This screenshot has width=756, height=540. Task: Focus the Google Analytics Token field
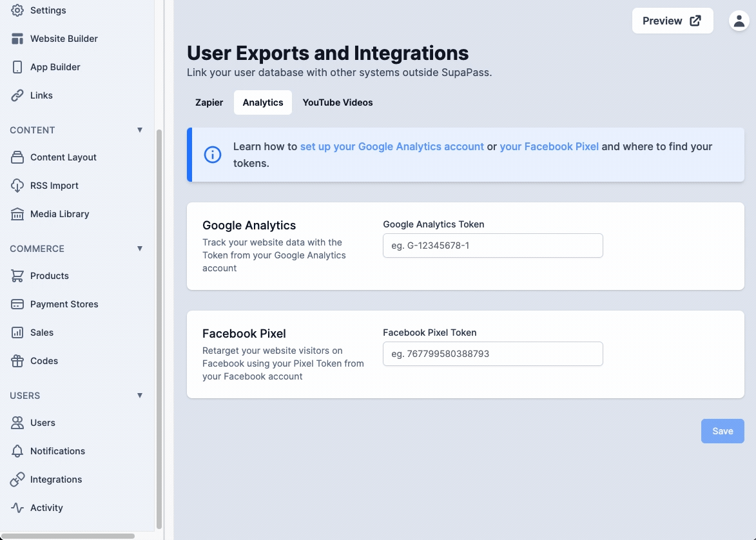493,246
